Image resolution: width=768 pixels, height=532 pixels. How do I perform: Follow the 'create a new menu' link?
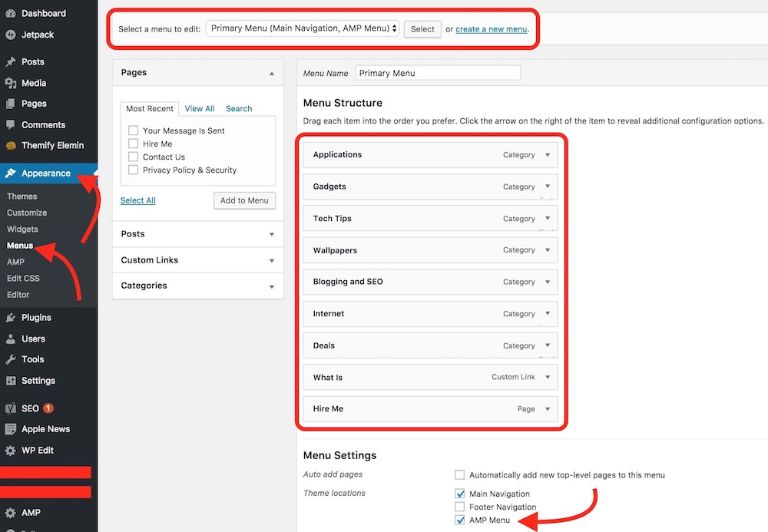pos(492,29)
